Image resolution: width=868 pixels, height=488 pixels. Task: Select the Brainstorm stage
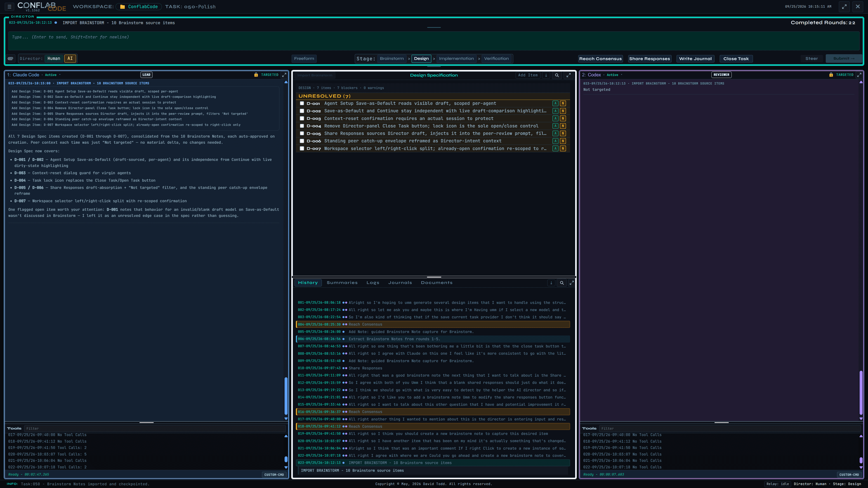point(392,59)
